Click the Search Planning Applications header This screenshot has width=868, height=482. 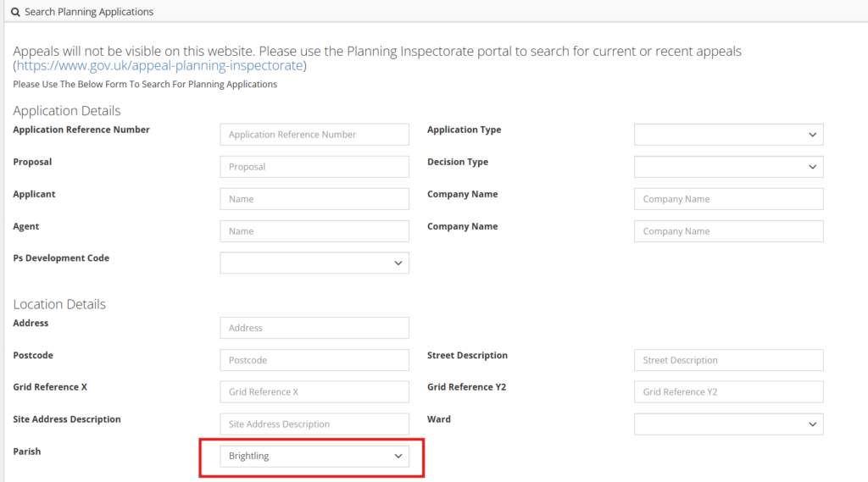[89, 13]
